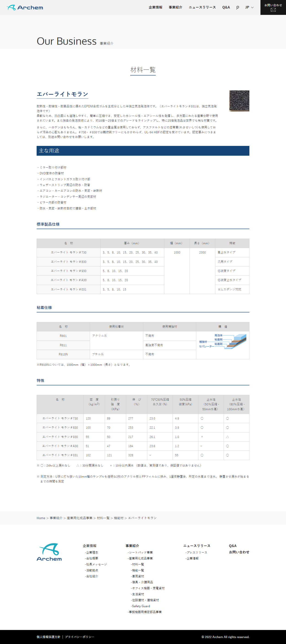Open 企業情報 in top navigation
The height and width of the screenshot is (644, 286).
(155, 7)
